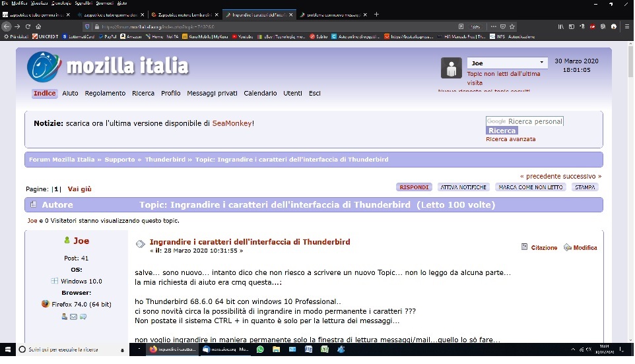Screen dimensions: 635x364
Task: Click the email envelope icon under Joe's info
Action: coord(73,317)
